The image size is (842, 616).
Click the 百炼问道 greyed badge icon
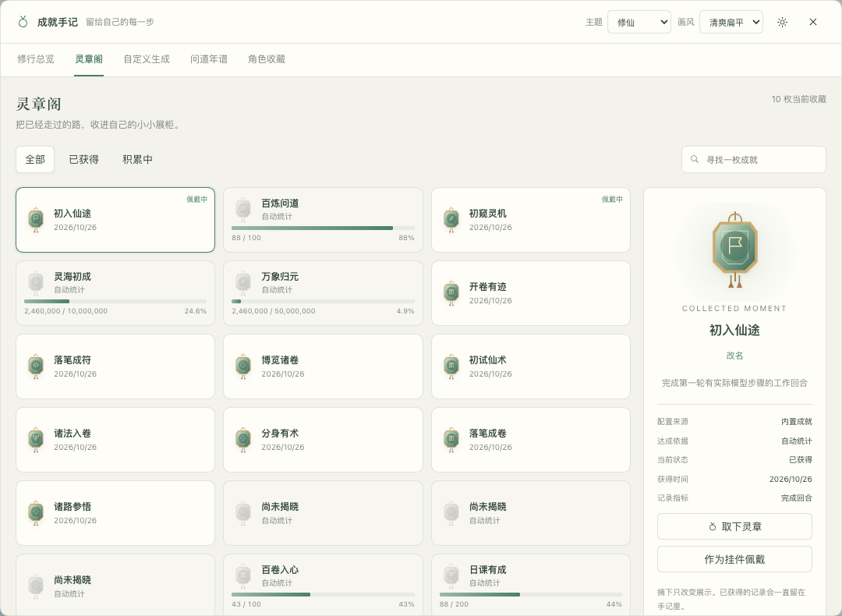[x=243, y=210]
